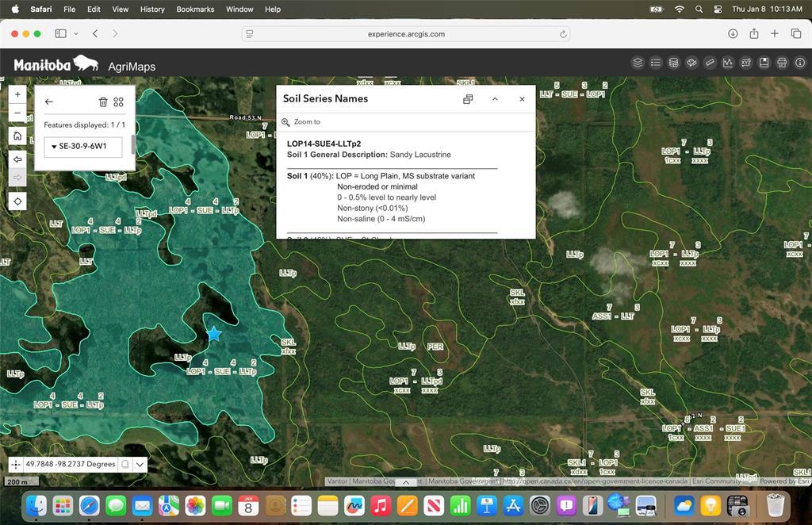Collapse the Soil Series Names popup
Viewport: 812px width, 525px height.
click(495, 99)
